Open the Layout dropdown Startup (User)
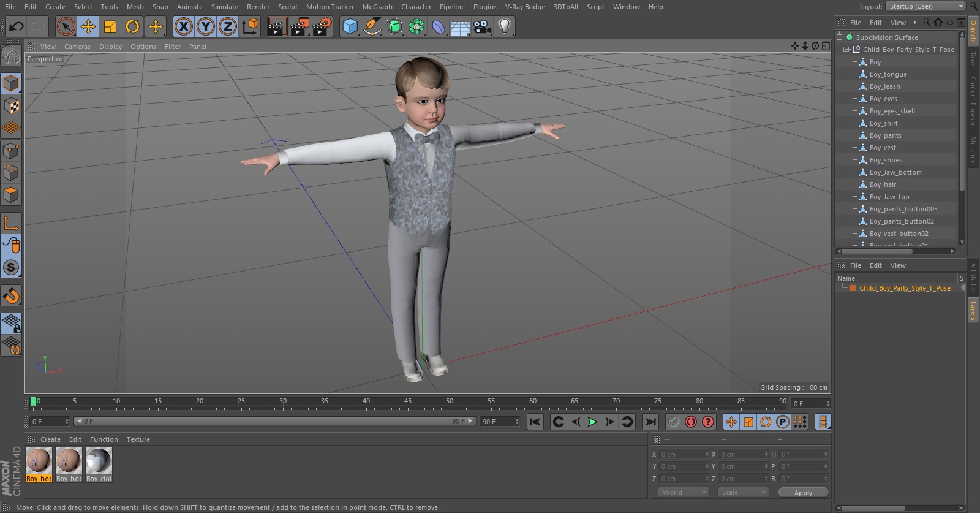980x513 pixels. [925, 6]
